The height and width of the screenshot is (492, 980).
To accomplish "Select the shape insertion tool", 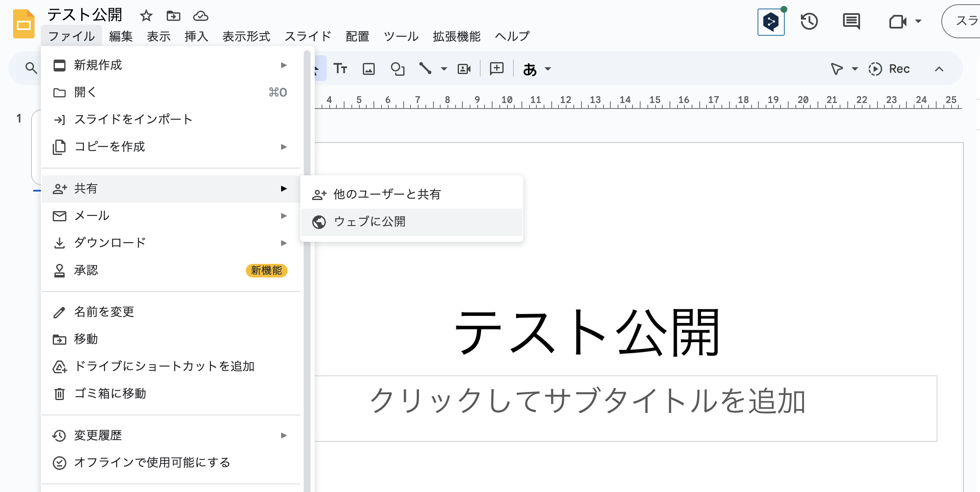I will click(x=398, y=68).
